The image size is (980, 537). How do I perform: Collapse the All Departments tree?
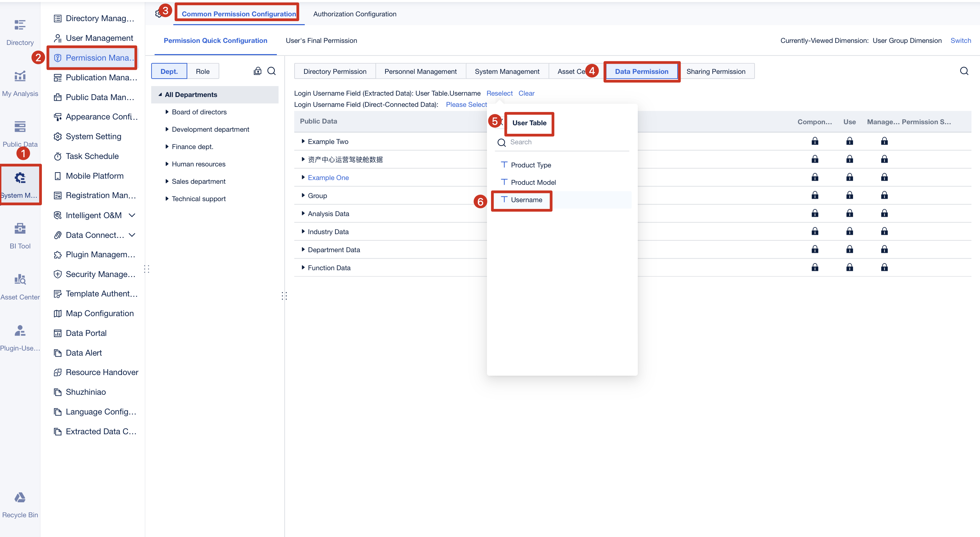(160, 94)
